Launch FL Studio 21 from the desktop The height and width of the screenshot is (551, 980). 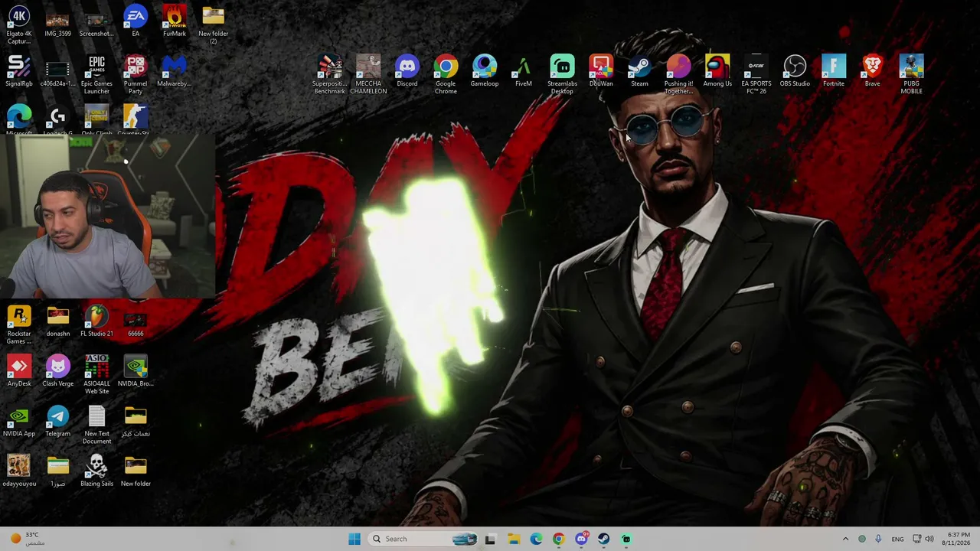pyautogui.click(x=96, y=321)
